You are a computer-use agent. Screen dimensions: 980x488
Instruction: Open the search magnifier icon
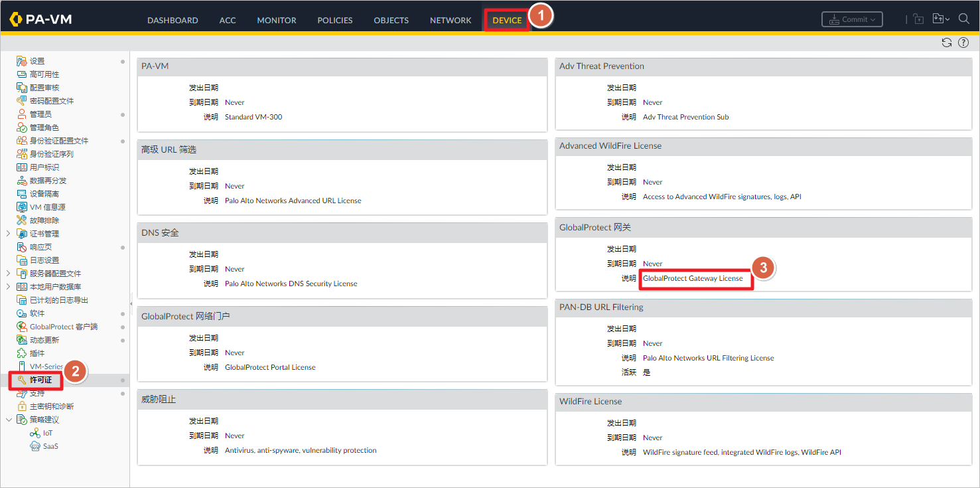964,19
